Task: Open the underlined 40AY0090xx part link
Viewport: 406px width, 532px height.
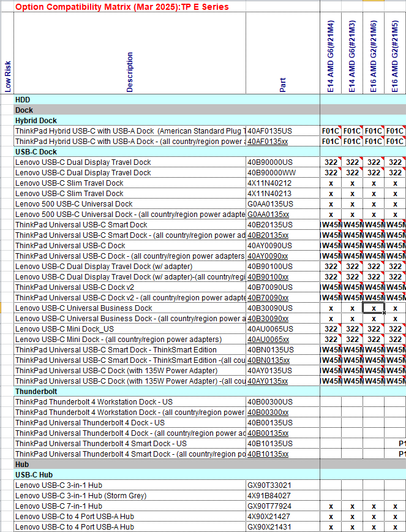Action: pyautogui.click(x=268, y=256)
